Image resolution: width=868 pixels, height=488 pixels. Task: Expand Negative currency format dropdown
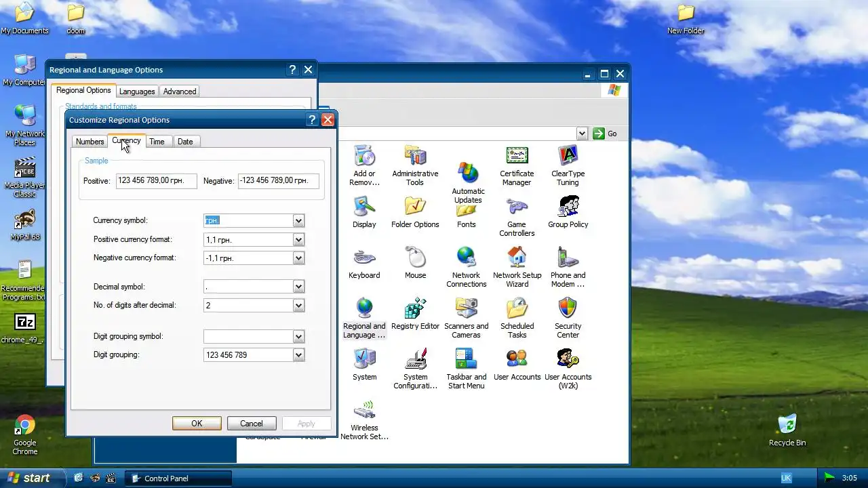(298, 258)
